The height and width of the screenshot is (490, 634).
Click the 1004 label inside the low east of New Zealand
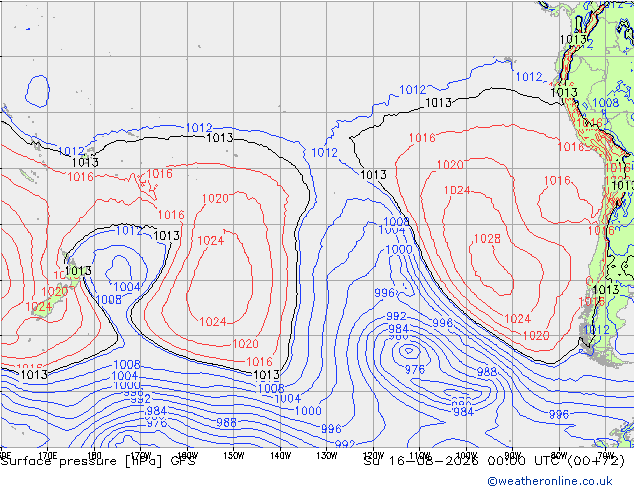(127, 287)
